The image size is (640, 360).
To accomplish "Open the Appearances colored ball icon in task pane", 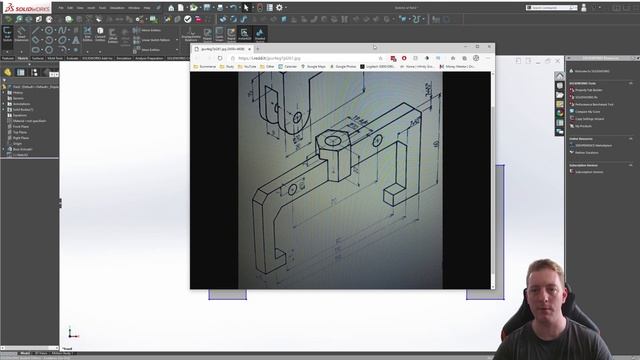I will [560, 113].
